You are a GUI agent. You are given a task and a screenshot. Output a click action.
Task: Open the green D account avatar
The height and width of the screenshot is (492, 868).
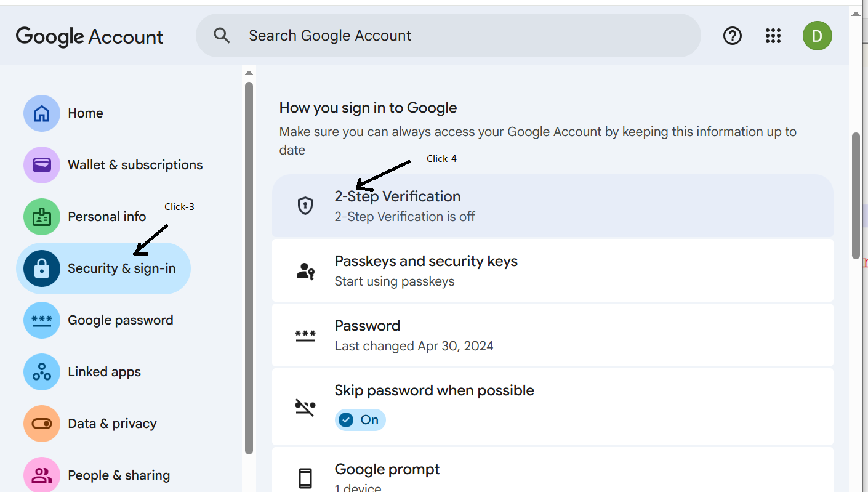tap(818, 36)
